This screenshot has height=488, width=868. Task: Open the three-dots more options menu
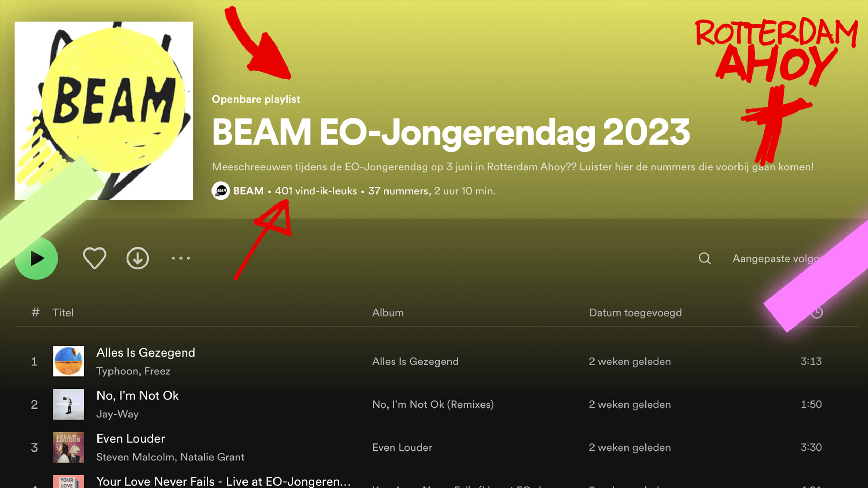(180, 258)
